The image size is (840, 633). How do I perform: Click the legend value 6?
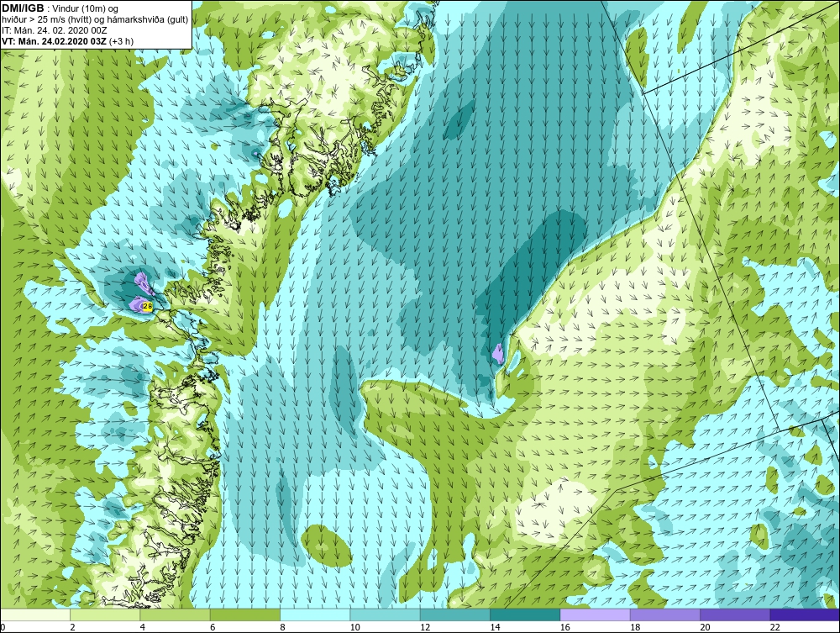[x=213, y=627]
